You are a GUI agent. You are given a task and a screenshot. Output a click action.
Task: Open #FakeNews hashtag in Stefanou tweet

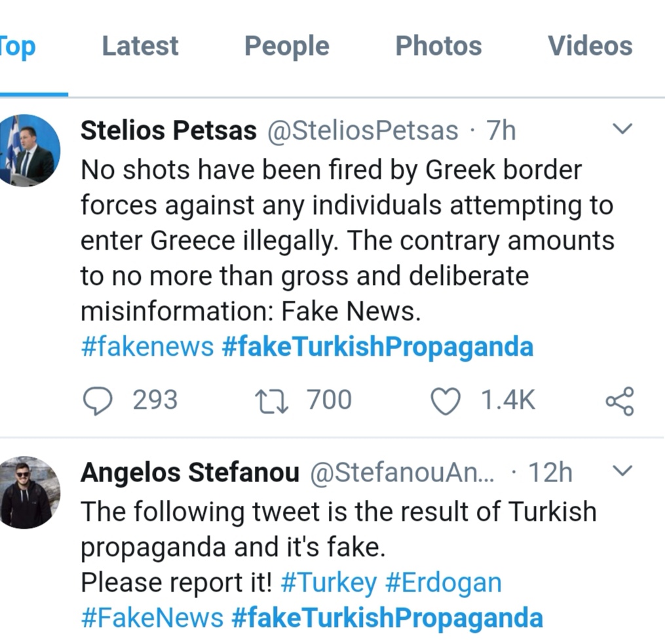(x=152, y=618)
